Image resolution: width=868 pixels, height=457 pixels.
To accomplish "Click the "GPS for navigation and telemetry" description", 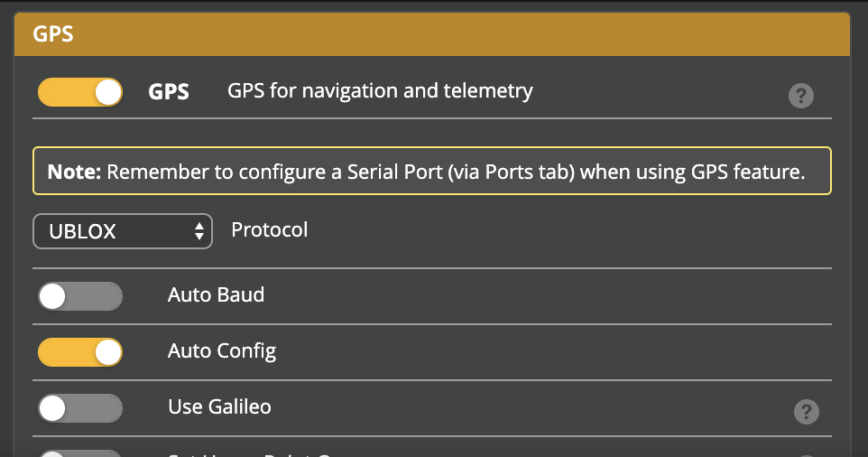I will click(x=380, y=91).
